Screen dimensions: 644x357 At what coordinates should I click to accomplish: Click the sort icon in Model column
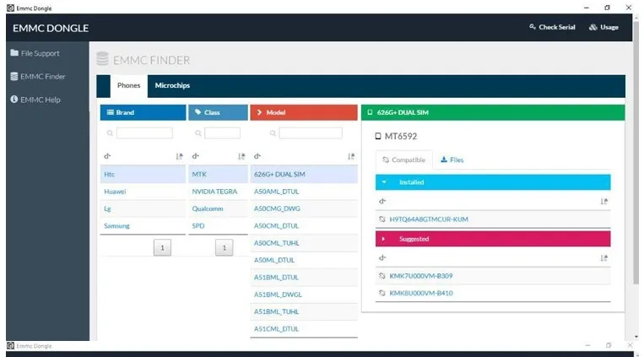tap(351, 156)
